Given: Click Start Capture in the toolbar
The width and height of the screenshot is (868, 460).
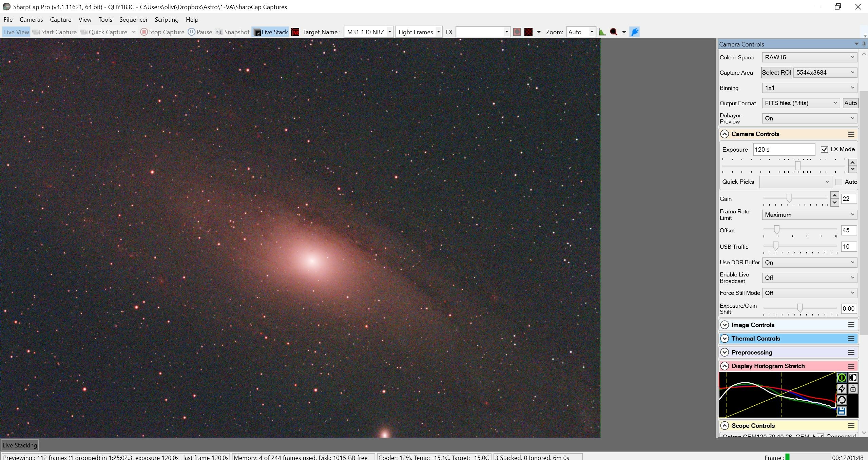Looking at the screenshot, I should [x=55, y=32].
